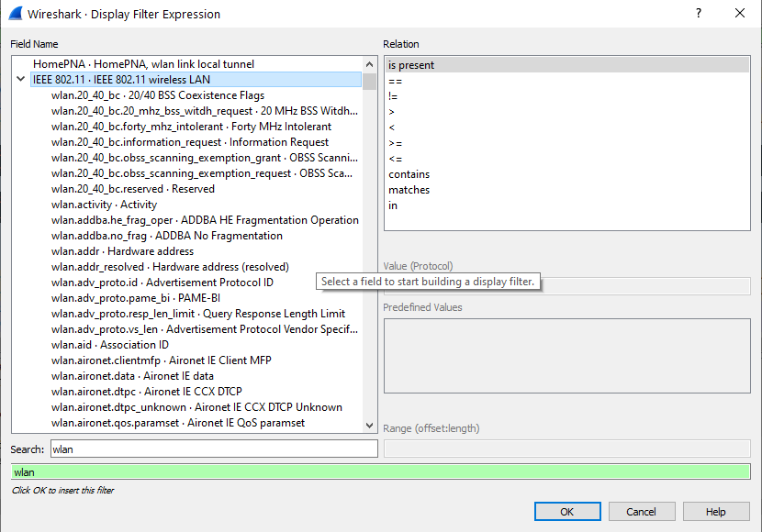Select the 'matches' relation
Viewport: 762px width, 532px height.
[409, 190]
